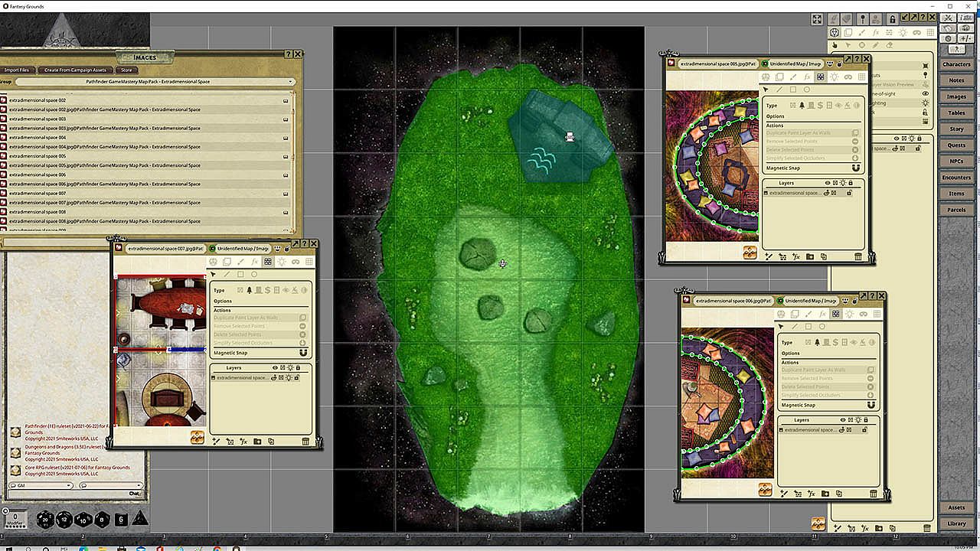Screen dimensions: 980x551
Task: Select the hand tool in the main map toolbar
Action: point(835,45)
